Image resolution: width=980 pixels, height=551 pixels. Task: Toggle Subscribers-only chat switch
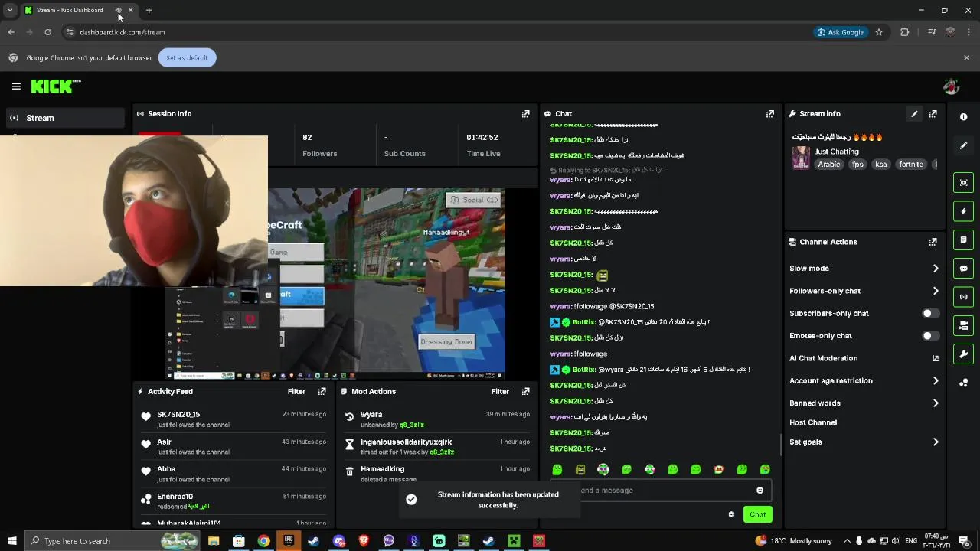point(930,313)
